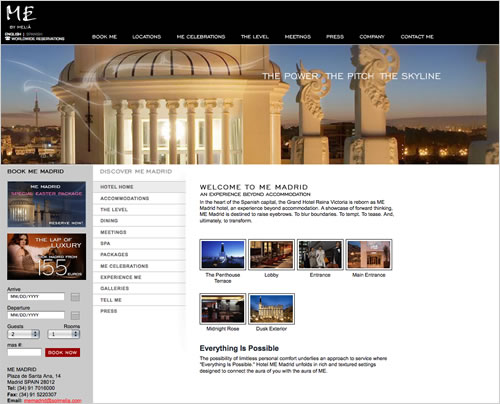This screenshot has height=404, width=500.
Task: Select Galleries in sidebar
Action: point(139,288)
